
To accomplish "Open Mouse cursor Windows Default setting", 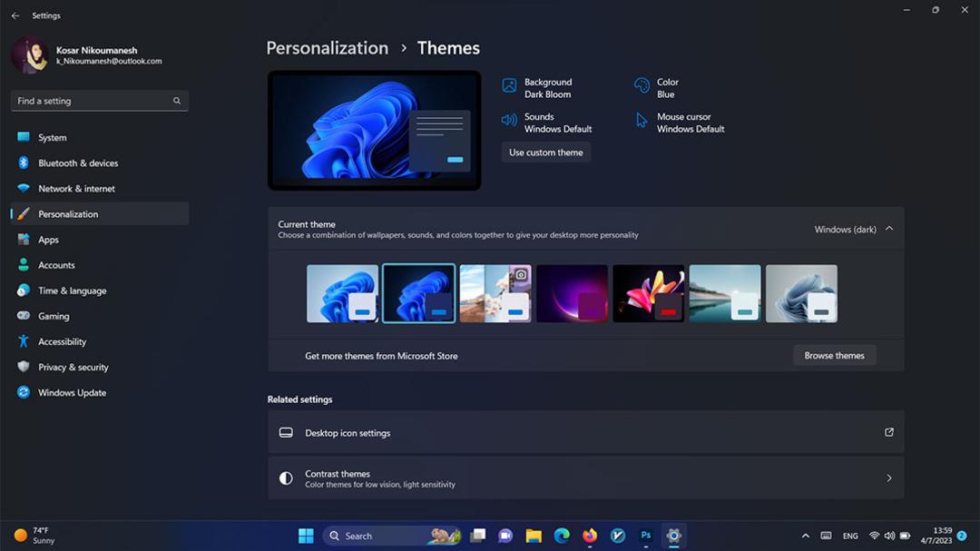I will pyautogui.click(x=680, y=123).
